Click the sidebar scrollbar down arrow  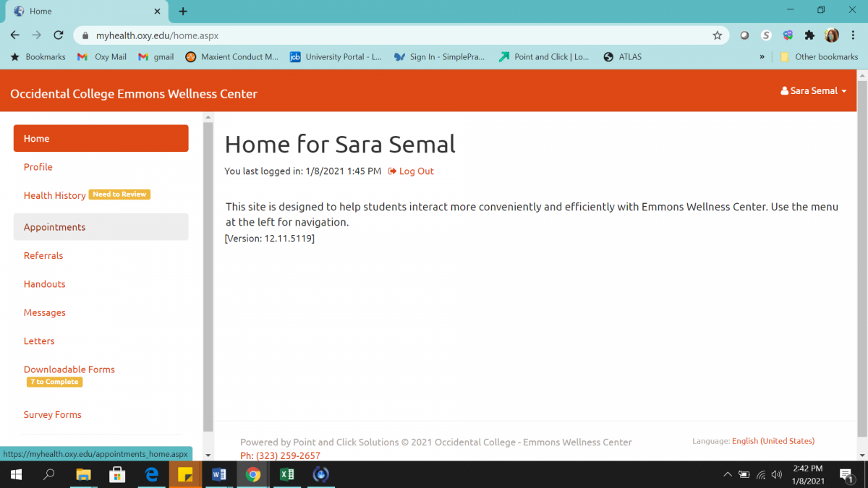(x=208, y=455)
